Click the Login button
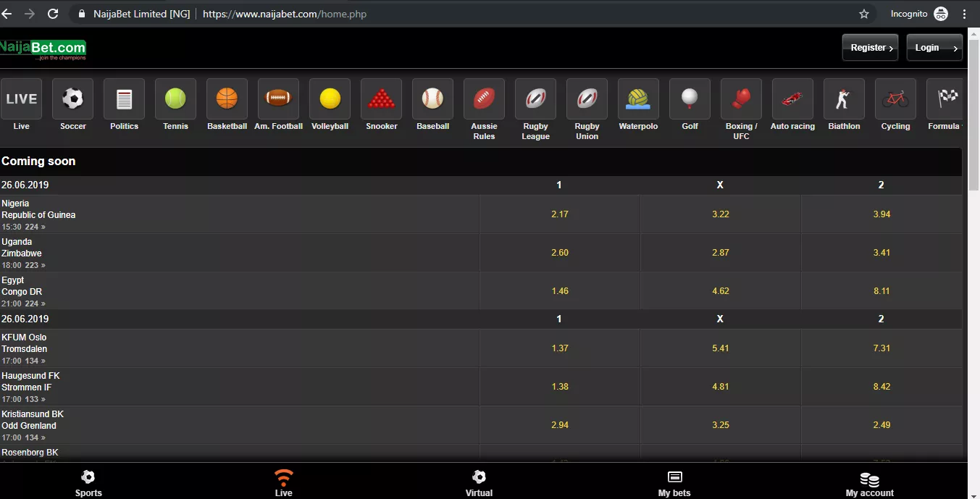 pyautogui.click(x=934, y=46)
